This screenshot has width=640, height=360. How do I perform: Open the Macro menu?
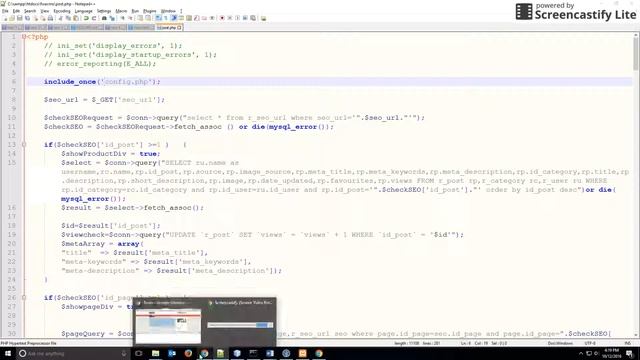coord(121,11)
